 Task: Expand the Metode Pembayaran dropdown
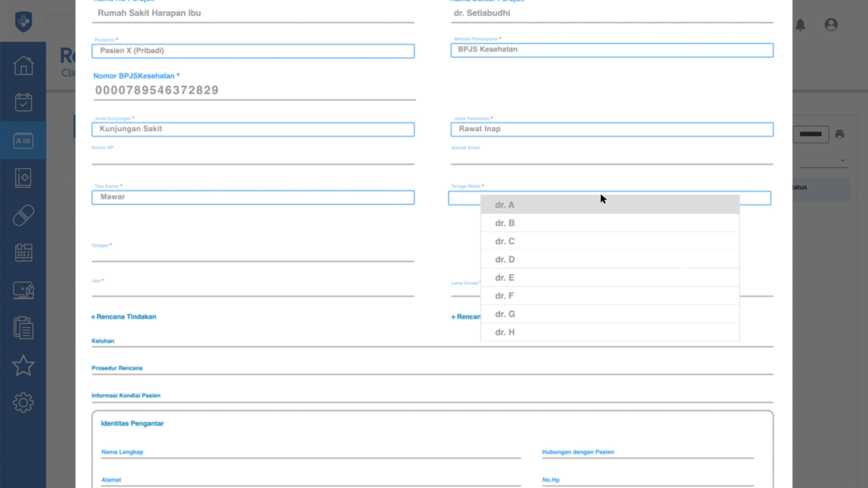coord(612,50)
